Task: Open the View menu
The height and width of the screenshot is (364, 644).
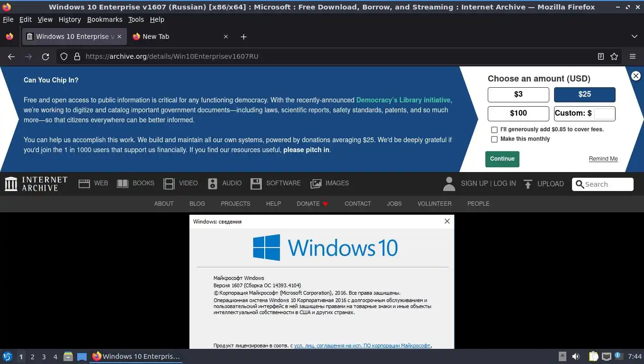Action: tap(45, 19)
